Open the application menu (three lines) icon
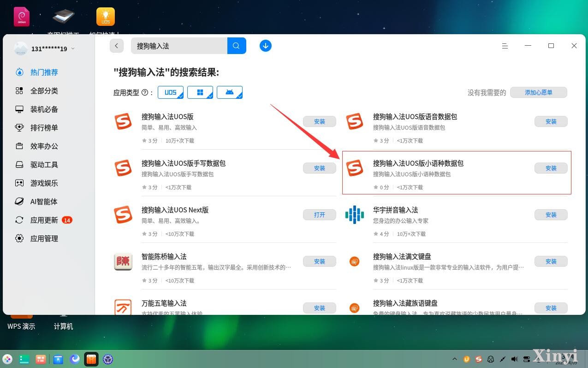The image size is (588, 368). point(505,46)
